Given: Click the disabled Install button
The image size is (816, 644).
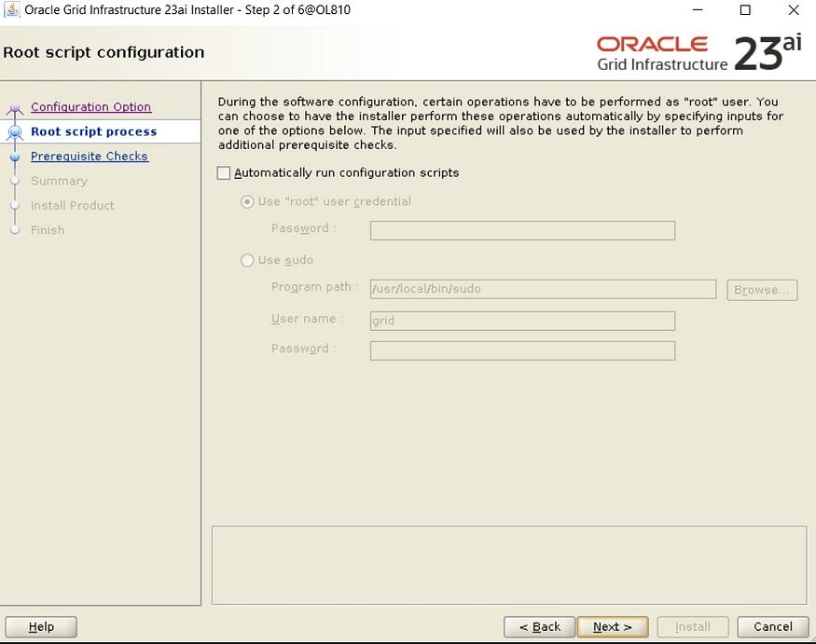Looking at the screenshot, I should pos(692,627).
